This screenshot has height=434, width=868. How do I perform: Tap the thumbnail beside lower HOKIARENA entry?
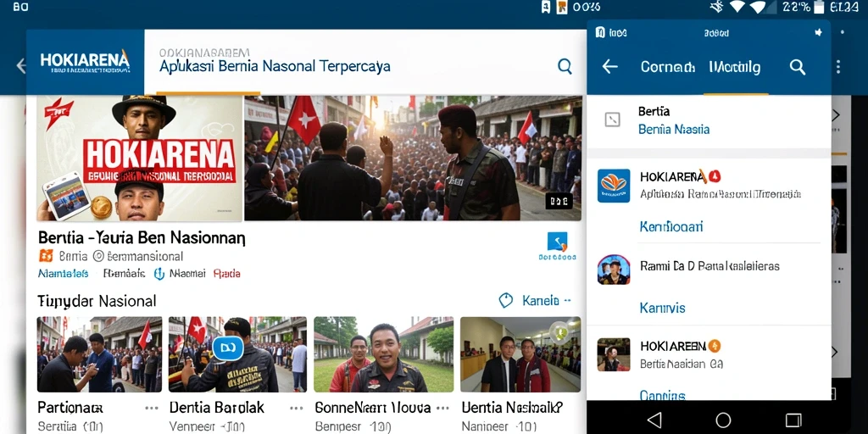tap(614, 354)
